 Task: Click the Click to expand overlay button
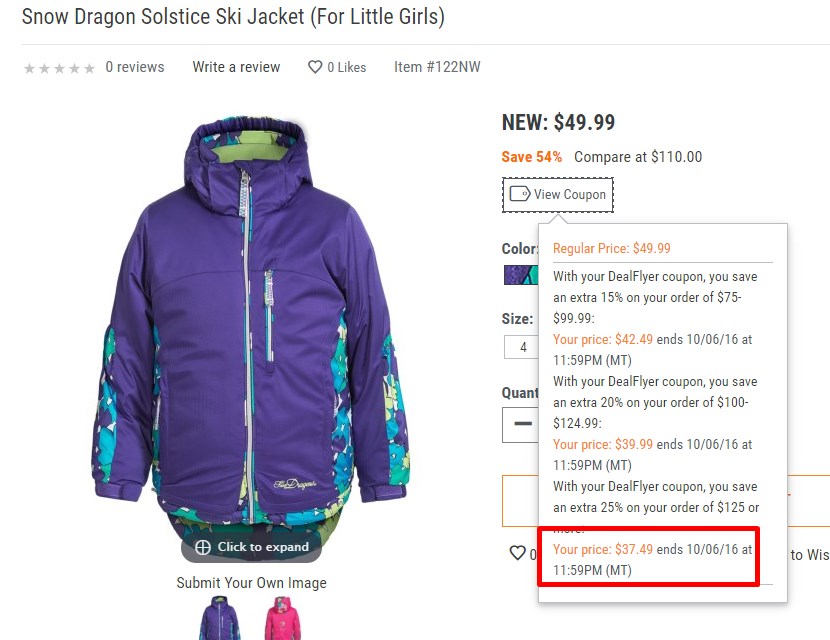click(251, 547)
